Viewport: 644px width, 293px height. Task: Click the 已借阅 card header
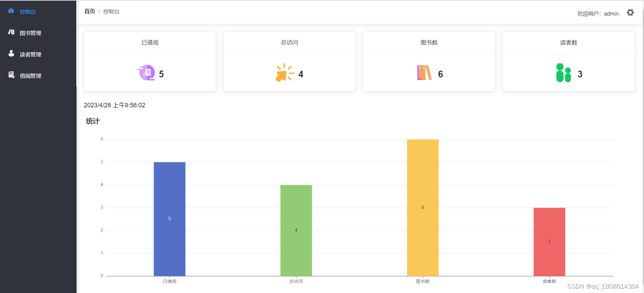pyautogui.click(x=150, y=42)
